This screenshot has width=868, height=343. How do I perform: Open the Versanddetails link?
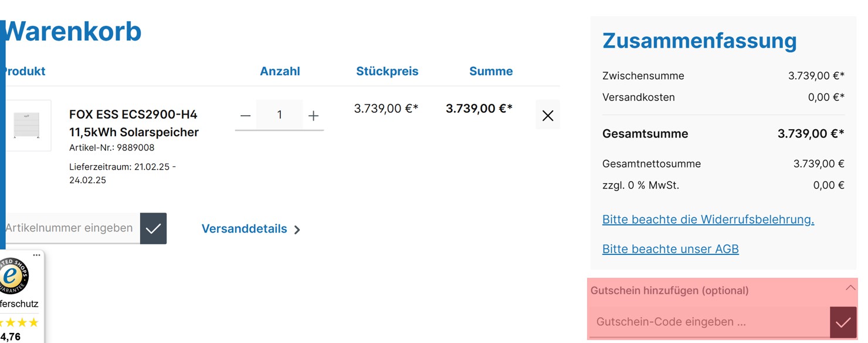[x=244, y=229]
